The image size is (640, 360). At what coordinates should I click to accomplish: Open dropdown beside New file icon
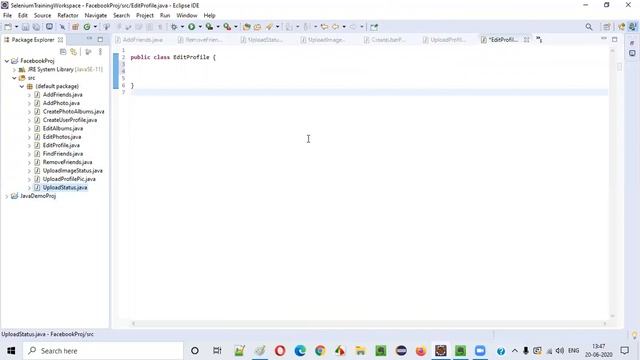(16, 27)
